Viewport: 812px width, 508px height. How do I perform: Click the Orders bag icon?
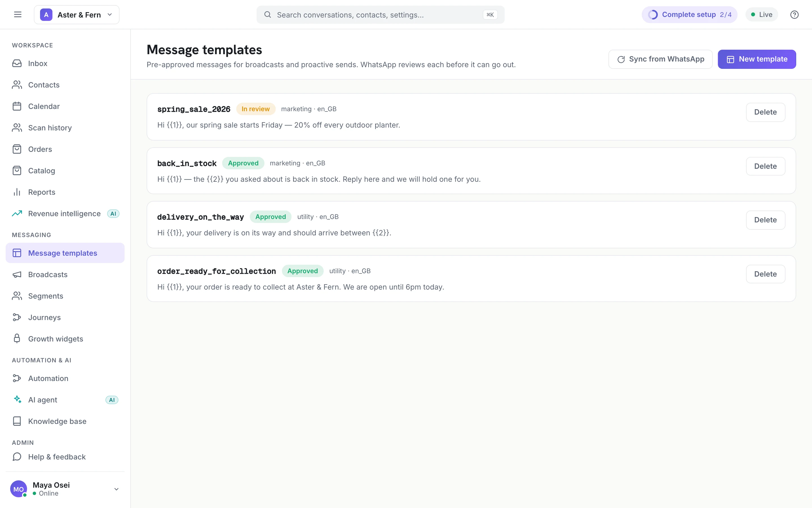tap(17, 149)
